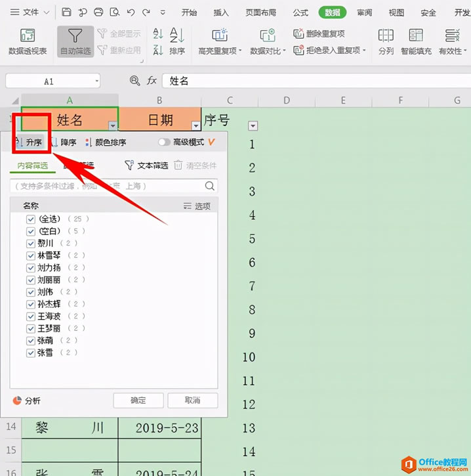Switch to the 插入 ribbon tab

221,12
